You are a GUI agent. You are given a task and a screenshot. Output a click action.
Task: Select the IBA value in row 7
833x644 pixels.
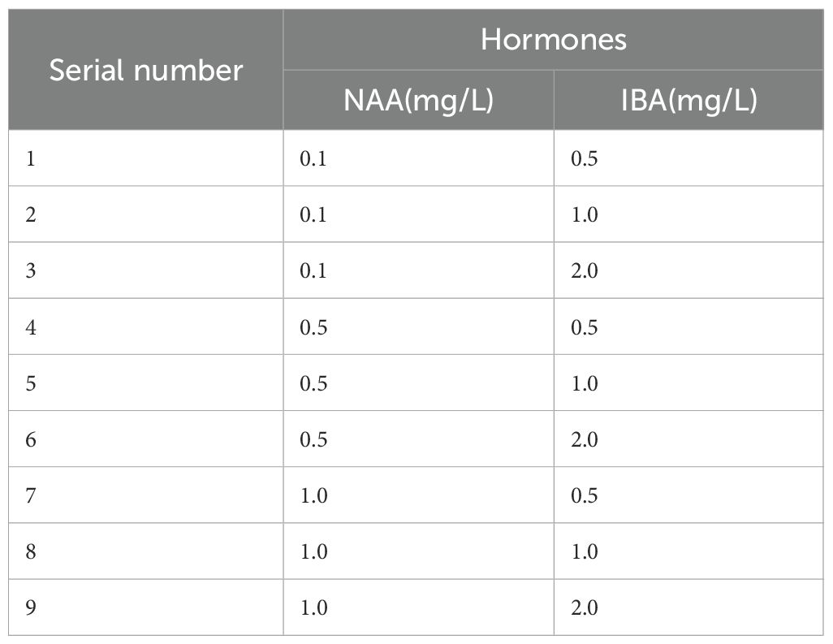pyautogui.click(x=585, y=495)
